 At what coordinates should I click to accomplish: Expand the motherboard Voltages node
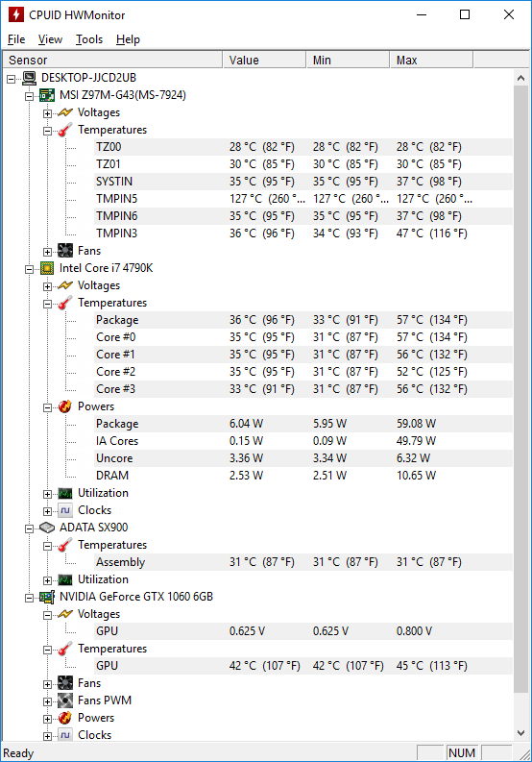[x=47, y=113]
